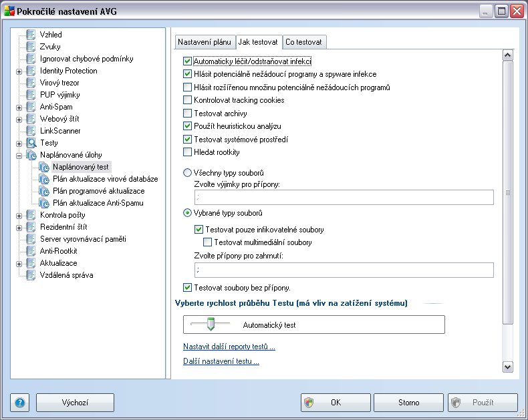Expand the Webový štít node
Screen dimensions: 528x420
click(x=19, y=120)
